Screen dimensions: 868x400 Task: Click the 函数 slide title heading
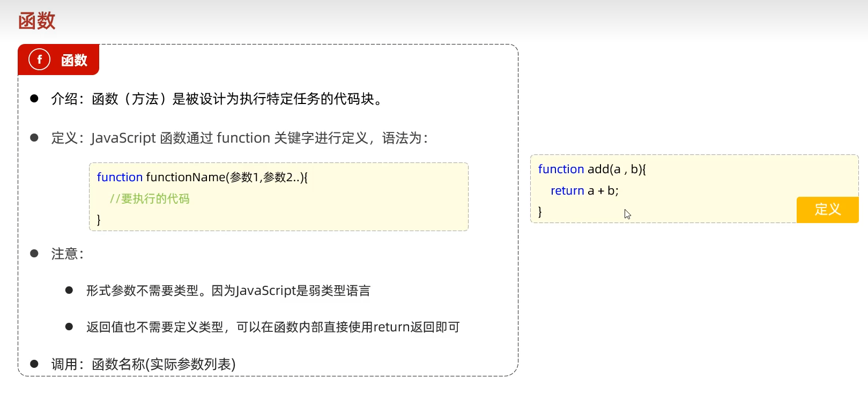pyautogui.click(x=36, y=21)
